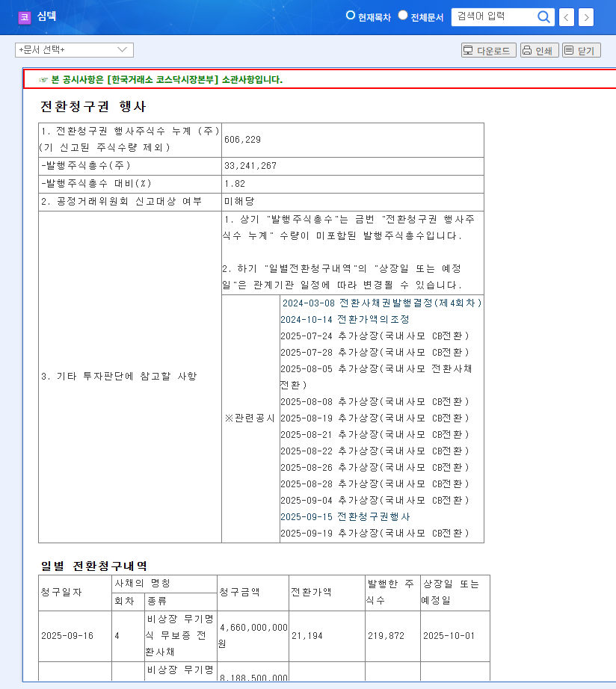Click 2025-08-08 추가상장(국내사모 CB전환) entry
Viewport: 616px width, 689px height.
click(375, 401)
